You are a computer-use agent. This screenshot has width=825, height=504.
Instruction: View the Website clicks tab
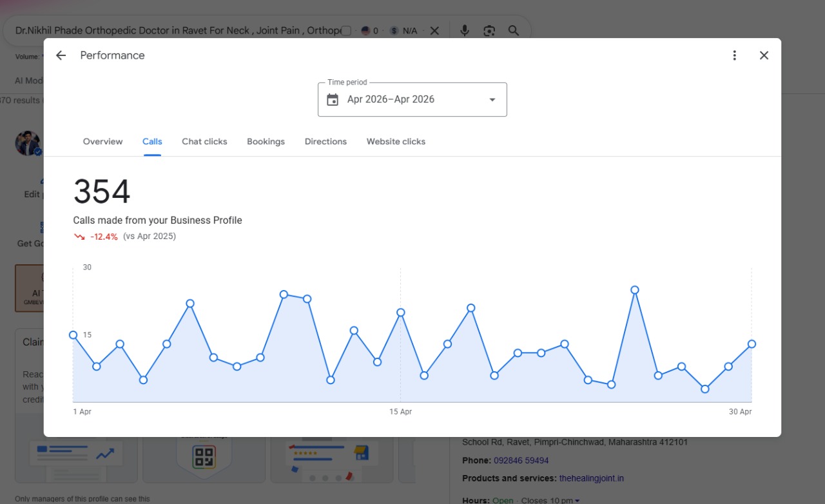(396, 142)
